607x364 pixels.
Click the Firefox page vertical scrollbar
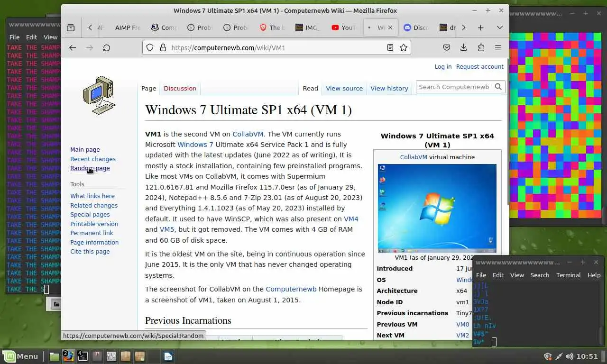[x=507, y=133]
